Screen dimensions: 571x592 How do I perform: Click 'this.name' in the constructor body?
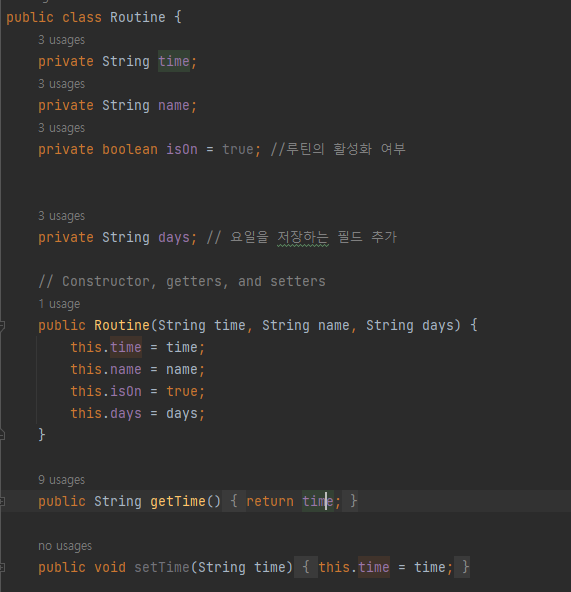[106, 369]
